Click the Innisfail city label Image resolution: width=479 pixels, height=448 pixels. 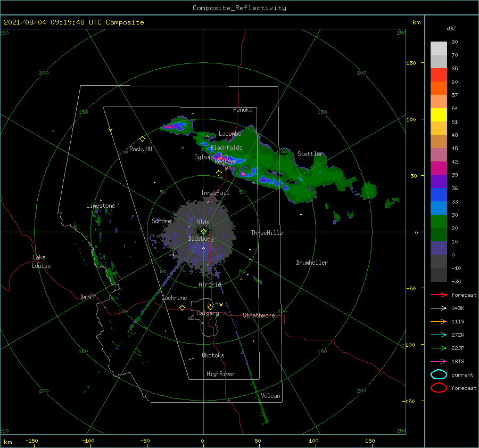215,193
